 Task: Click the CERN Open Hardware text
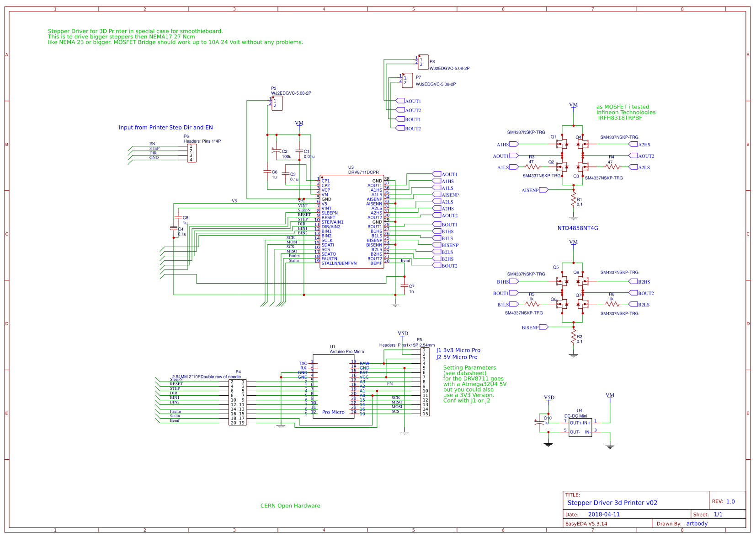pos(290,506)
